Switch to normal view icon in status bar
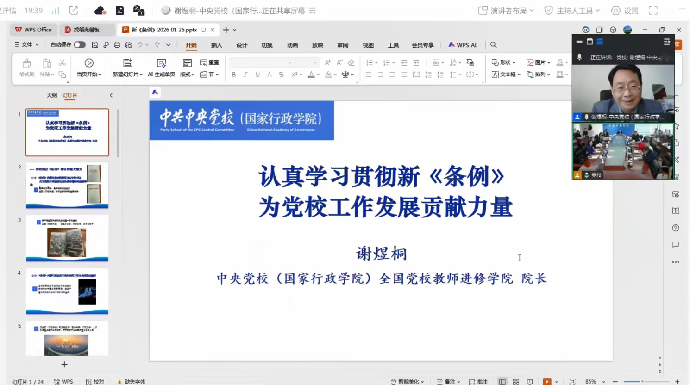The height and width of the screenshot is (385, 690). 502,381
